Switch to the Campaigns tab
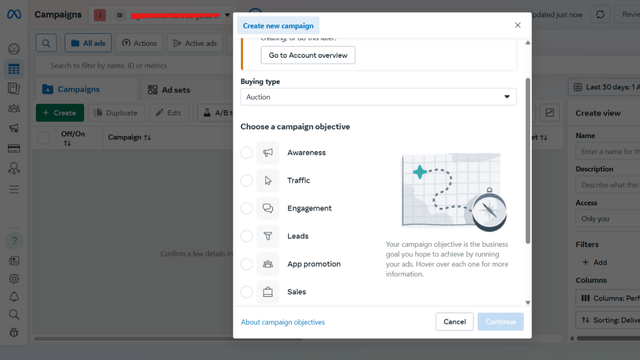640x360 pixels. click(x=87, y=89)
